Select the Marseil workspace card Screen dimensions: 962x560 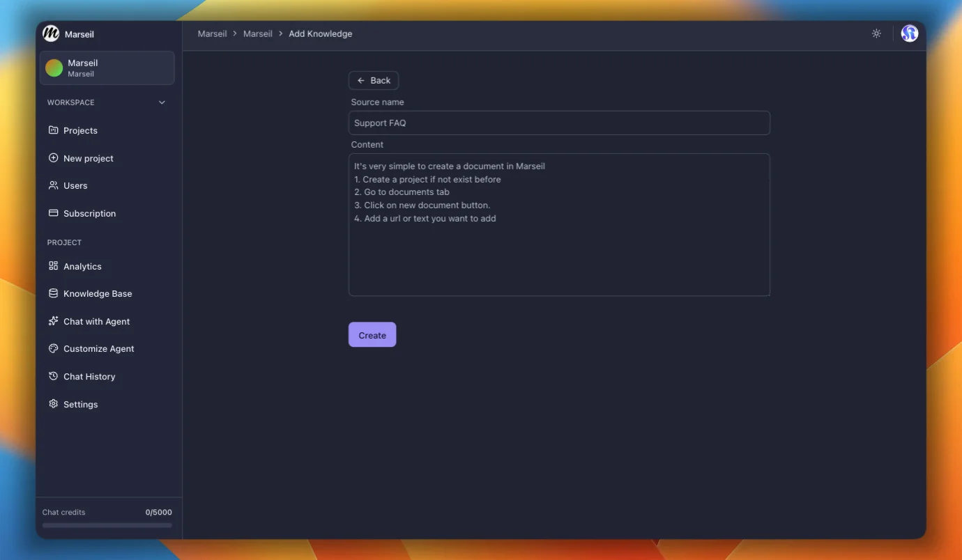click(107, 68)
